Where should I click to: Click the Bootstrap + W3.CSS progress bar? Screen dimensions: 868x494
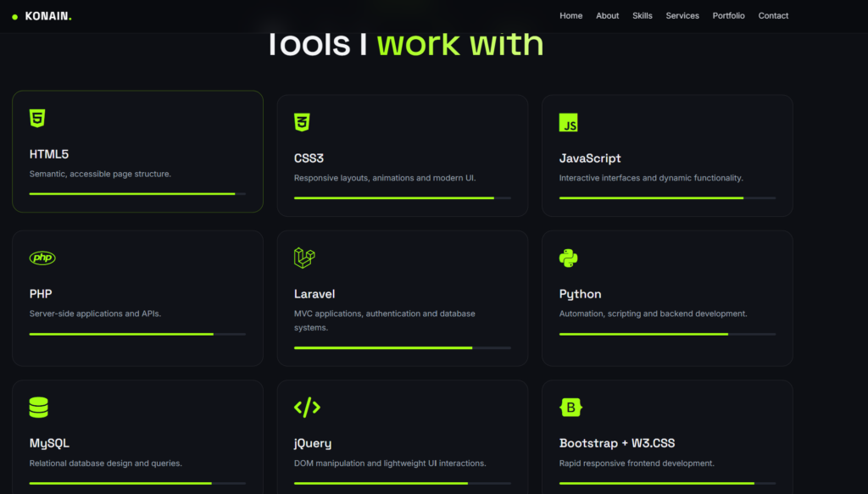pyautogui.click(x=667, y=484)
